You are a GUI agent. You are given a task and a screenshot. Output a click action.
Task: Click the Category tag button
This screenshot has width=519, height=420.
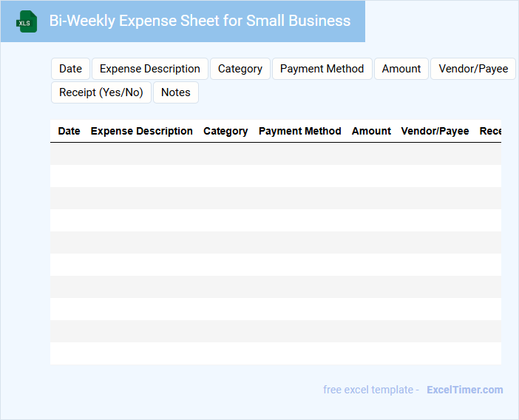coord(240,69)
